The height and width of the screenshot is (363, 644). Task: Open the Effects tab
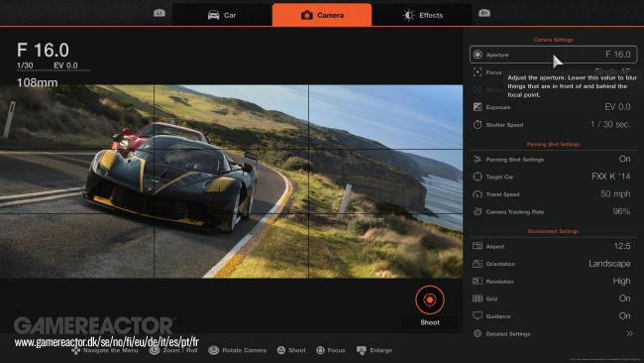pos(422,15)
